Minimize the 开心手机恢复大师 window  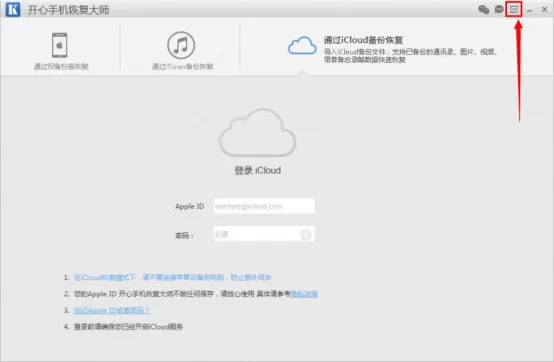coord(529,11)
